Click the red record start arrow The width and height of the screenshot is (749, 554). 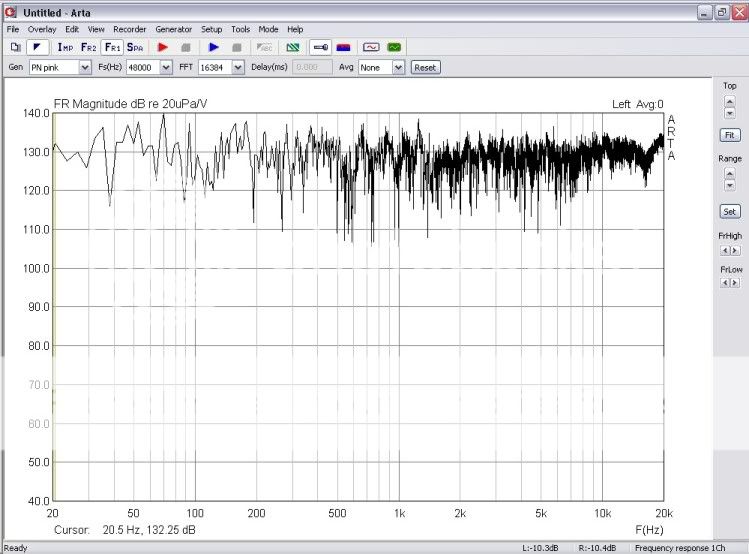(163, 47)
